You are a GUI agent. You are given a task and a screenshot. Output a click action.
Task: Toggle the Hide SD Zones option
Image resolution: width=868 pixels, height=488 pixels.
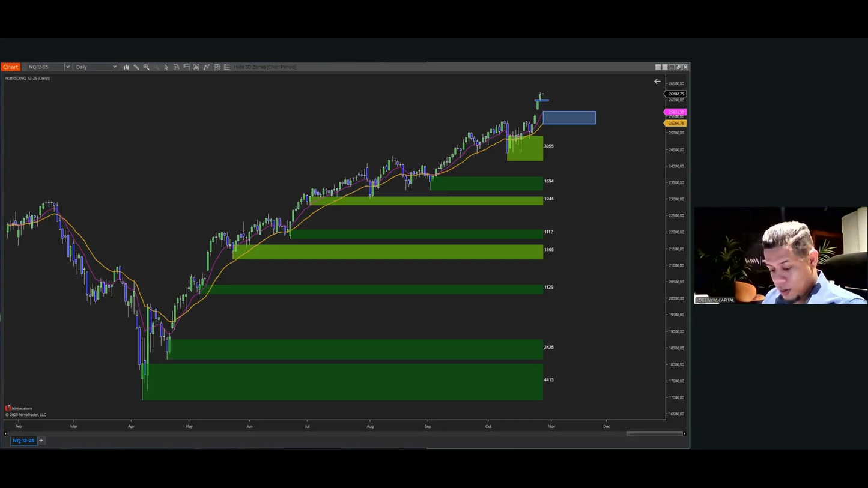coord(264,67)
